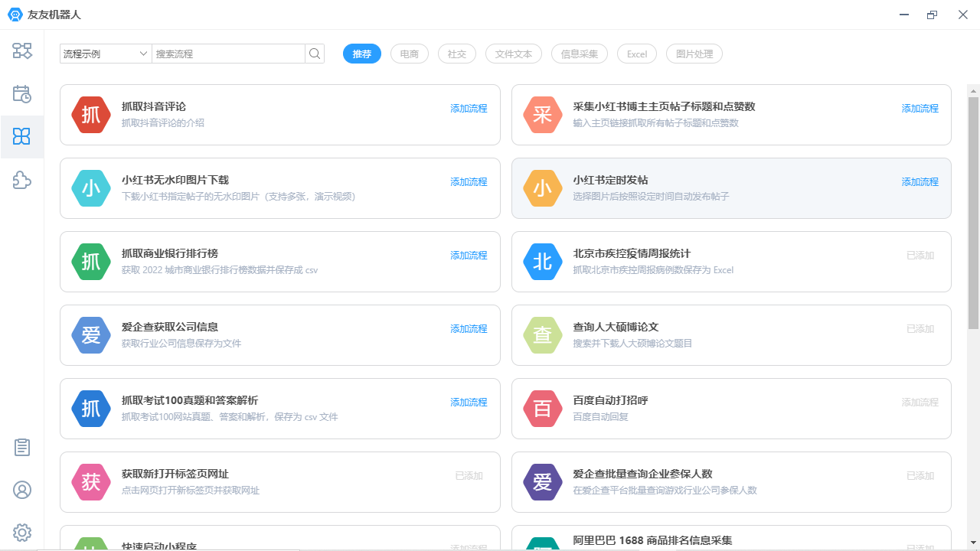Image resolution: width=980 pixels, height=551 pixels.
Task: Open the schedule calendar icon in the sidebar
Action: 22,93
